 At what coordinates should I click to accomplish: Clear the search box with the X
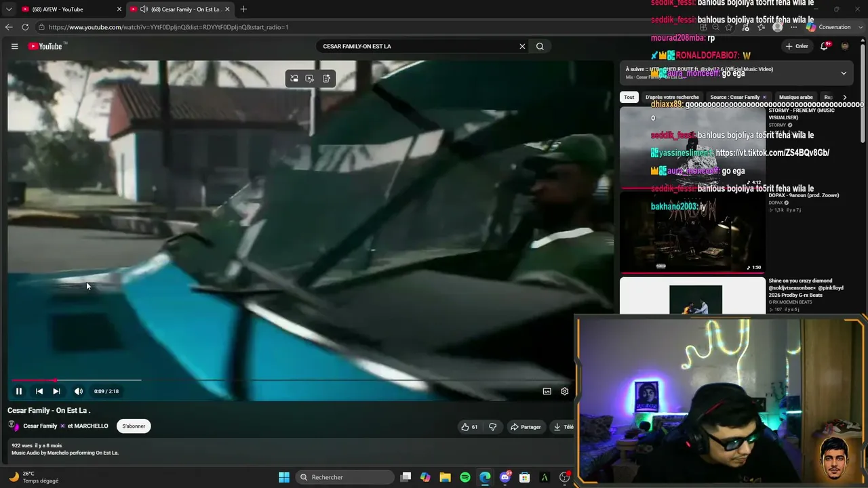[x=522, y=46]
